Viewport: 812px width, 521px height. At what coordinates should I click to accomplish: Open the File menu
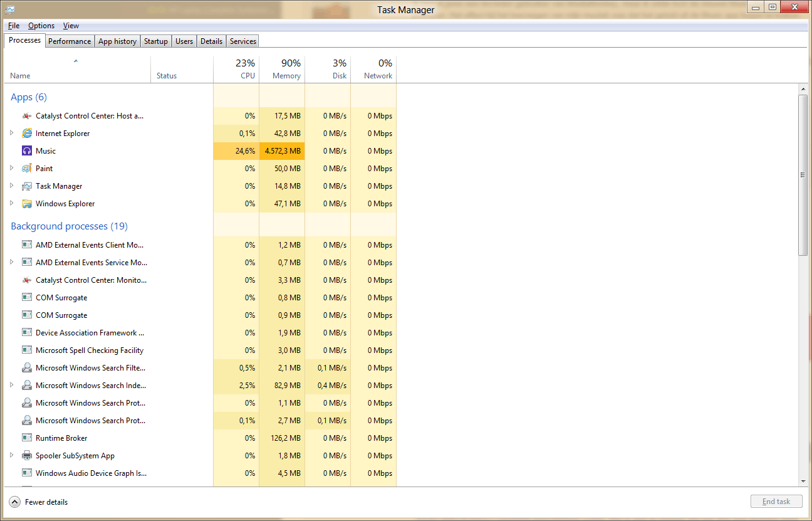click(14, 26)
